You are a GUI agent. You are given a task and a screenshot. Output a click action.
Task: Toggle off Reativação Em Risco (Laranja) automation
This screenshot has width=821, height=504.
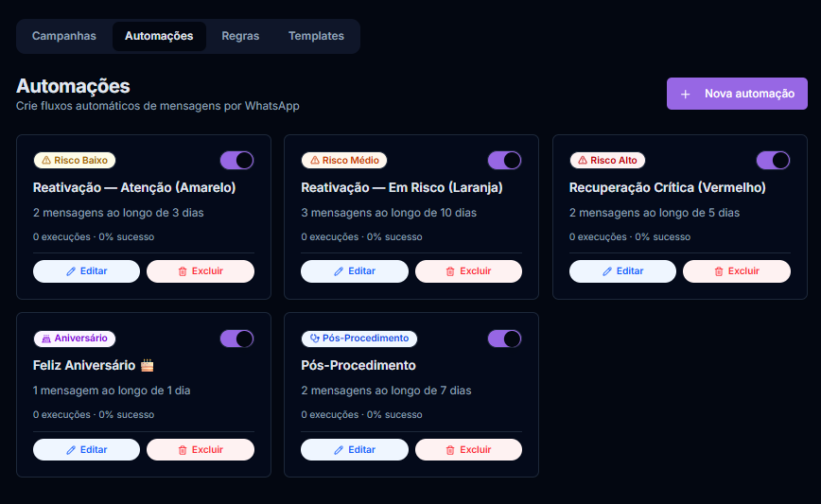tap(504, 161)
